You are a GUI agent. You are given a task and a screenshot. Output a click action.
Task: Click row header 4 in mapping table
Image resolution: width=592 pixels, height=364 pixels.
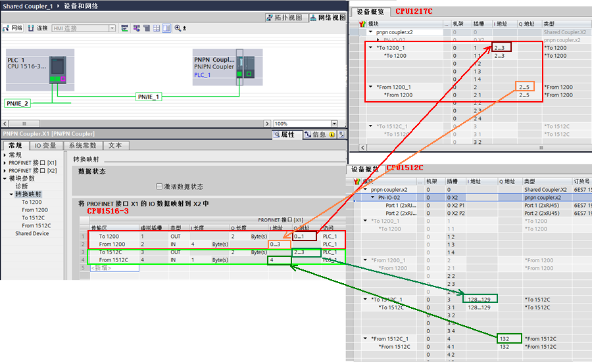point(83,260)
